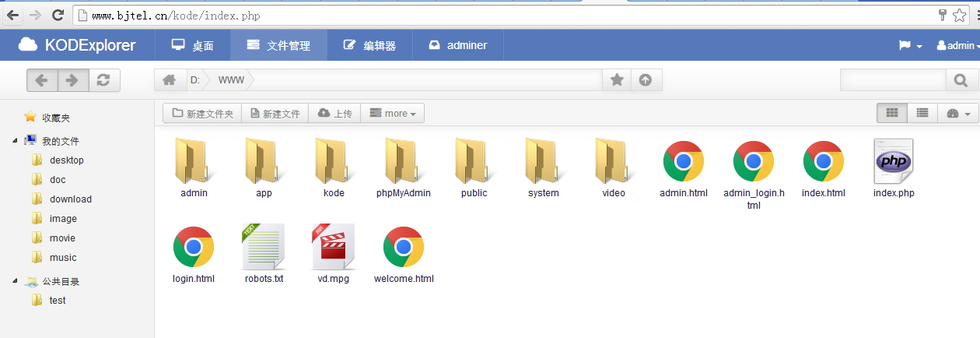This screenshot has width=980, height=338.
Task: Open the kode folder icon
Action: tap(333, 161)
